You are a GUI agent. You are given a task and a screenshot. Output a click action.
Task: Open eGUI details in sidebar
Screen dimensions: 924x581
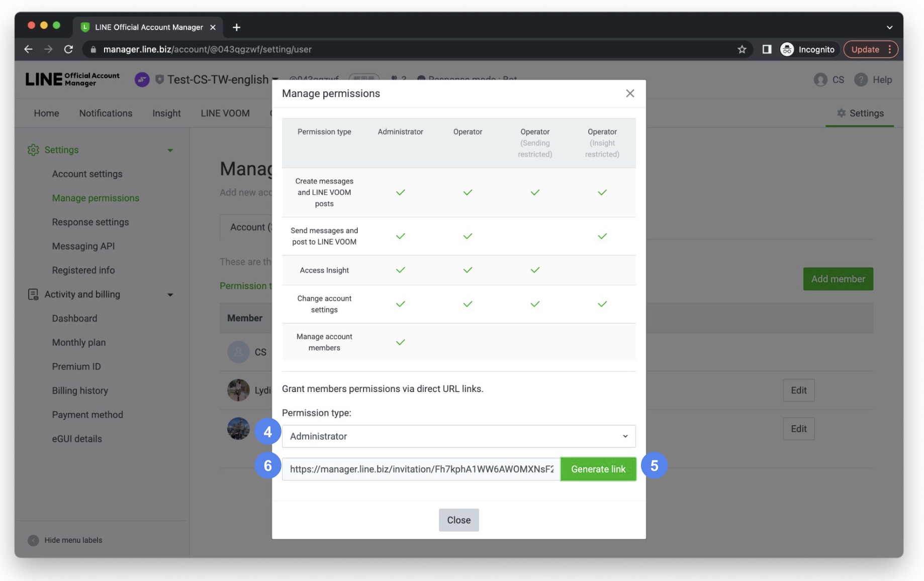pos(77,439)
